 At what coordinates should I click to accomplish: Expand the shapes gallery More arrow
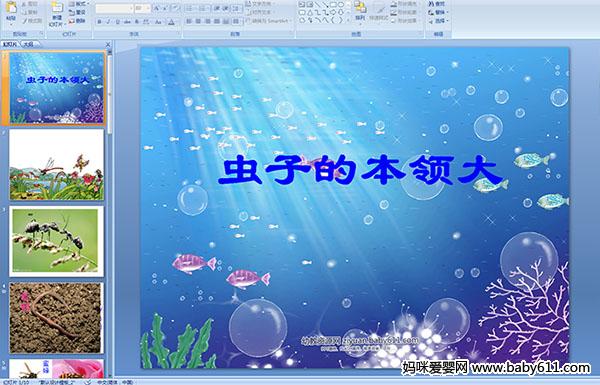348,21
